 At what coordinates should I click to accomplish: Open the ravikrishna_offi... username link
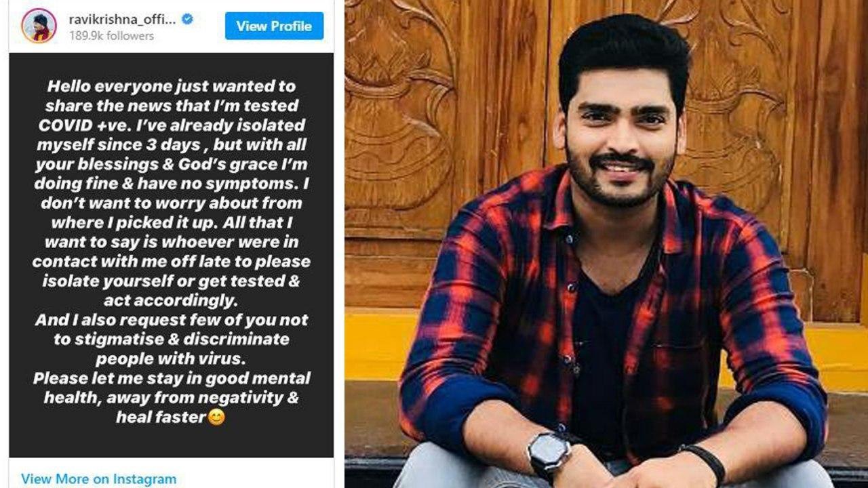122,20
